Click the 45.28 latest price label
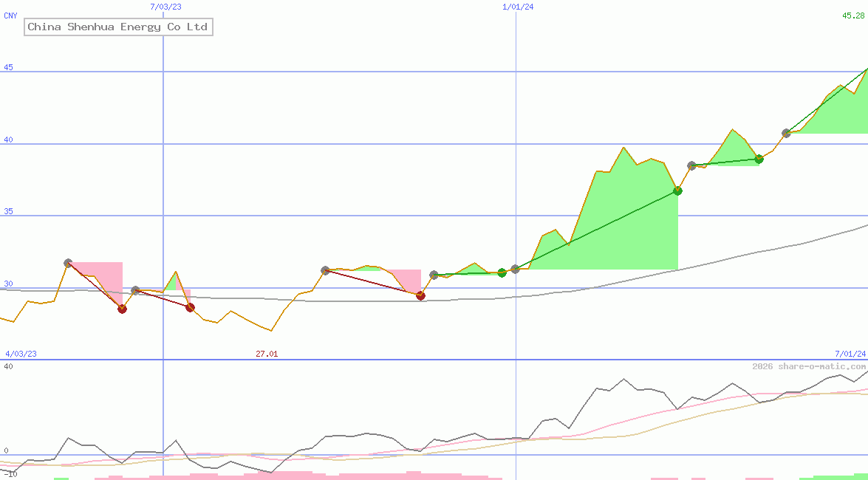This screenshot has width=868, height=480. click(853, 13)
